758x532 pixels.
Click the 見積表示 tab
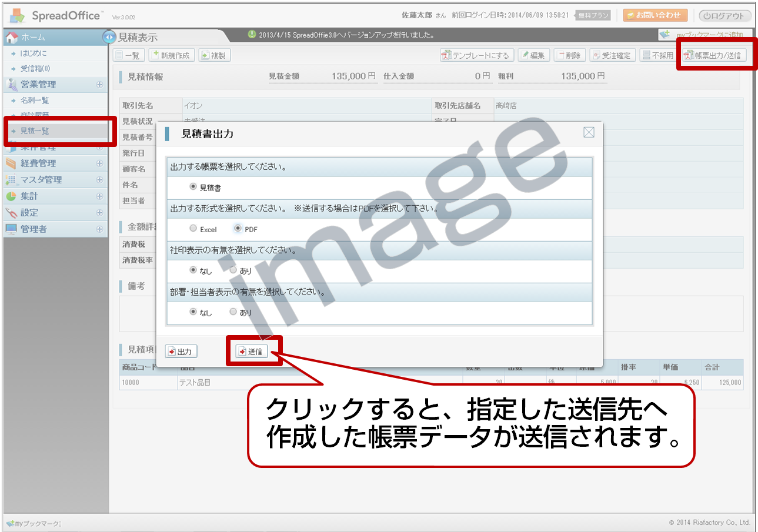[138, 38]
